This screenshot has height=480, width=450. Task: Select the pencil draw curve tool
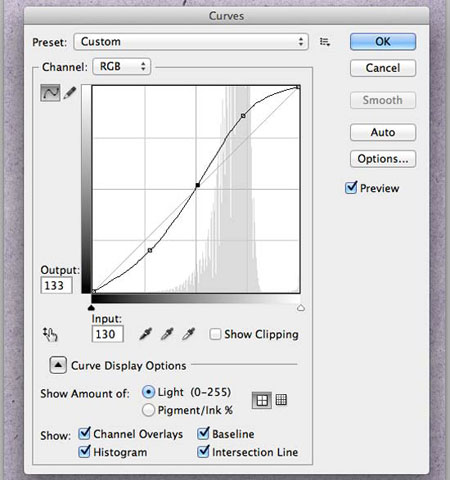pos(70,92)
